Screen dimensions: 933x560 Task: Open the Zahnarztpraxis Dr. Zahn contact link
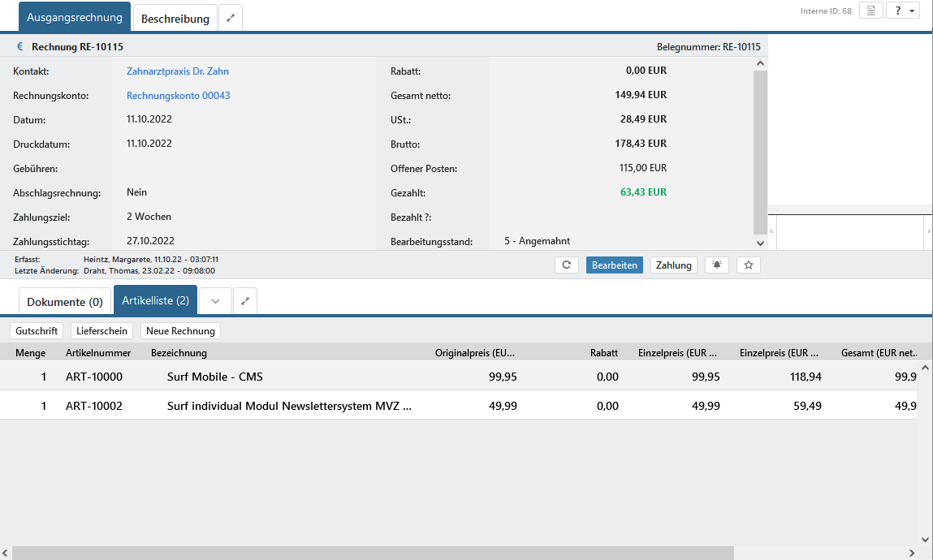point(178,71)
